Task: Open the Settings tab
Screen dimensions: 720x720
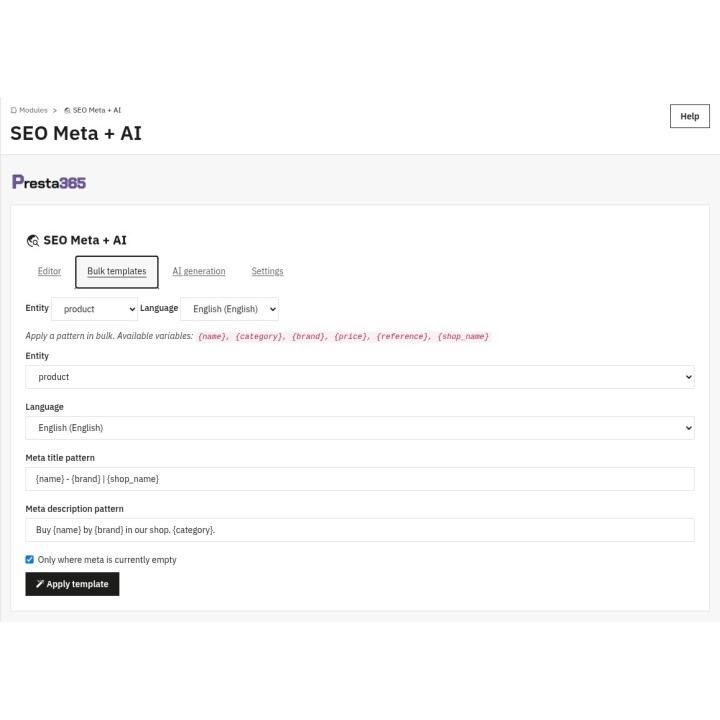Action: pyautogui.click(x=267, y=271)
